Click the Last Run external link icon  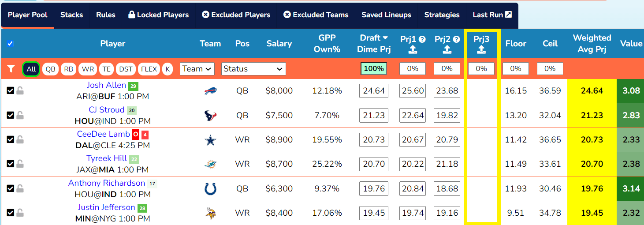pyautogui.click(x=508, y=15)
